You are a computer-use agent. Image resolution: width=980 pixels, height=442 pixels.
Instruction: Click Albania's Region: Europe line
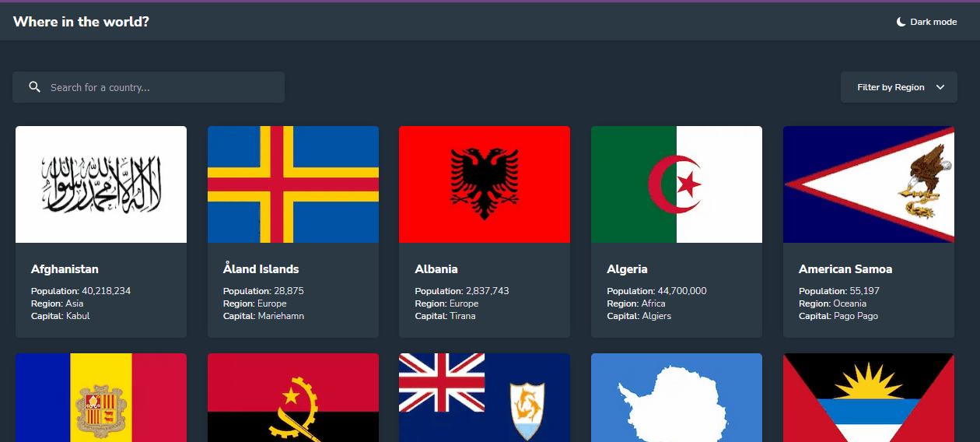[446, 303]
